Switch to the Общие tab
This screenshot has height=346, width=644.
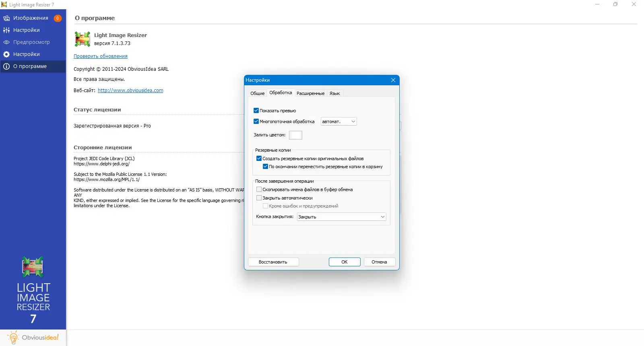(258, 93)
